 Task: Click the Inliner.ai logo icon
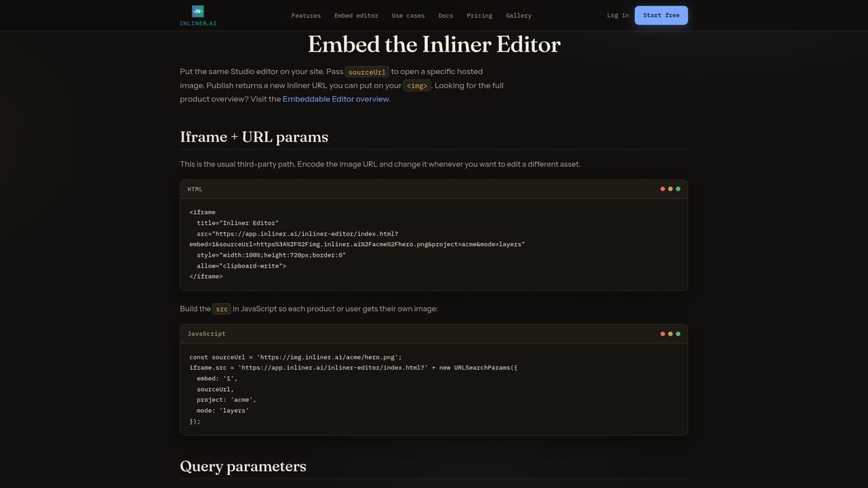pos(198,11)
